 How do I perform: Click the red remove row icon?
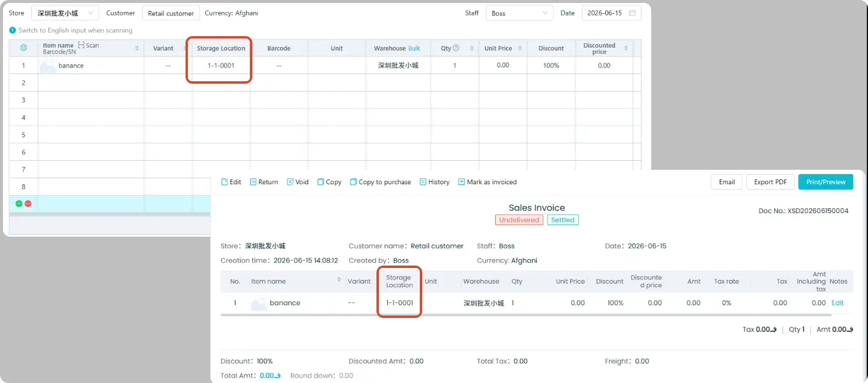[x=28, y=204]
